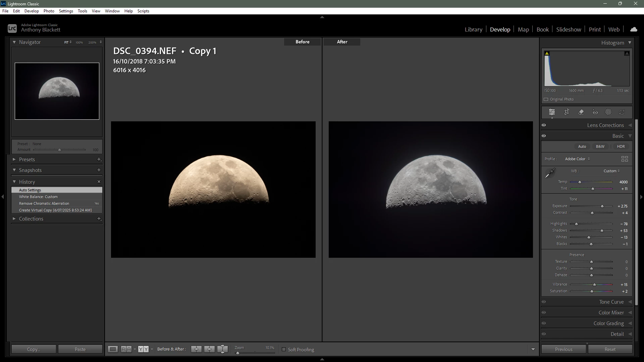Copy Before settings to After
The image size is (644, 362).
(x=196, y=349)
